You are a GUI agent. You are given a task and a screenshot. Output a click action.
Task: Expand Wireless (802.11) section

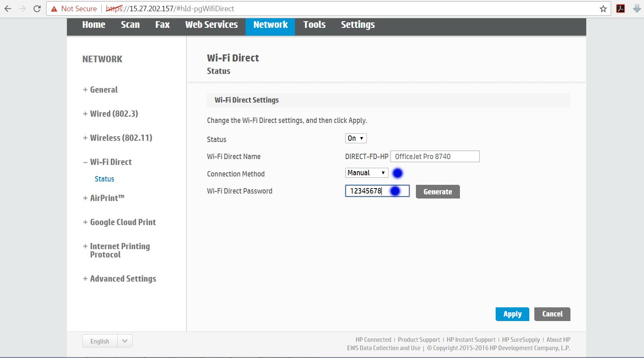pyautogui.click(x=120, y=138)
